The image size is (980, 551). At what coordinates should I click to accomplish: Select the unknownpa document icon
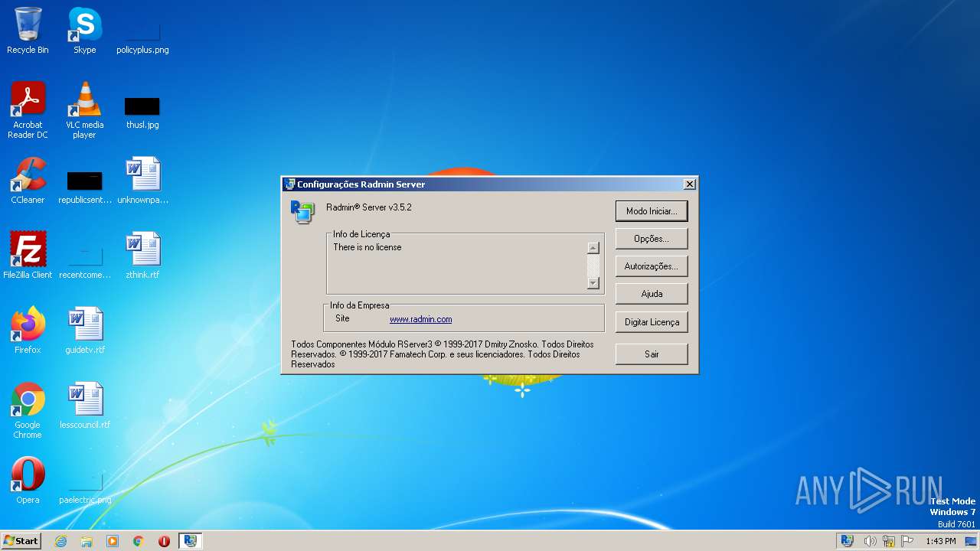[x=142, y=181]
